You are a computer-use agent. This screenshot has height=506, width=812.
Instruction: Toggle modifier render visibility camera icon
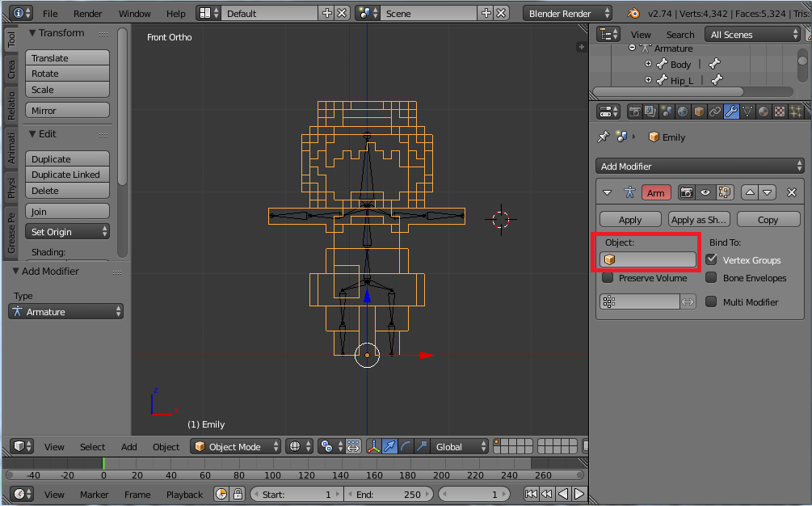coord(686,192)
